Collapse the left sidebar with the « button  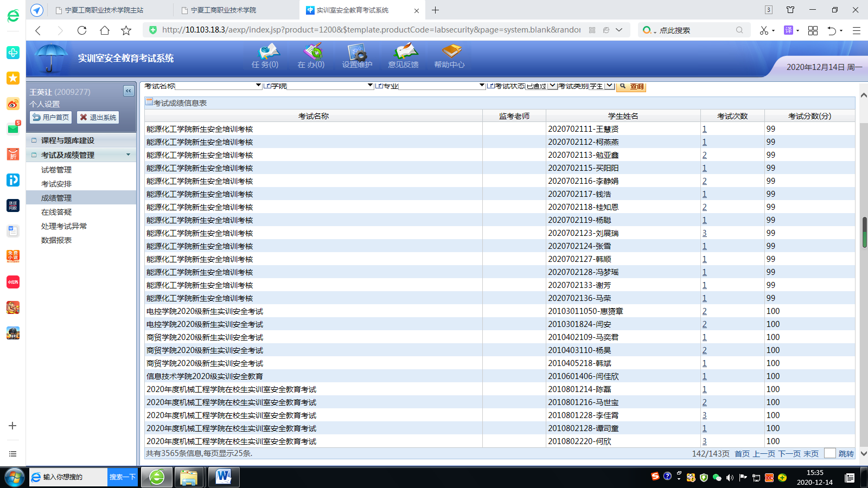point(129,91)
